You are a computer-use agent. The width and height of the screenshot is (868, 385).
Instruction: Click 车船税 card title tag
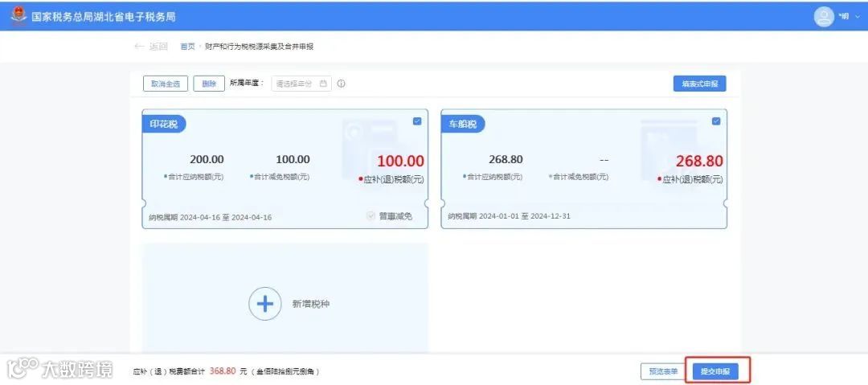[463, 124]
